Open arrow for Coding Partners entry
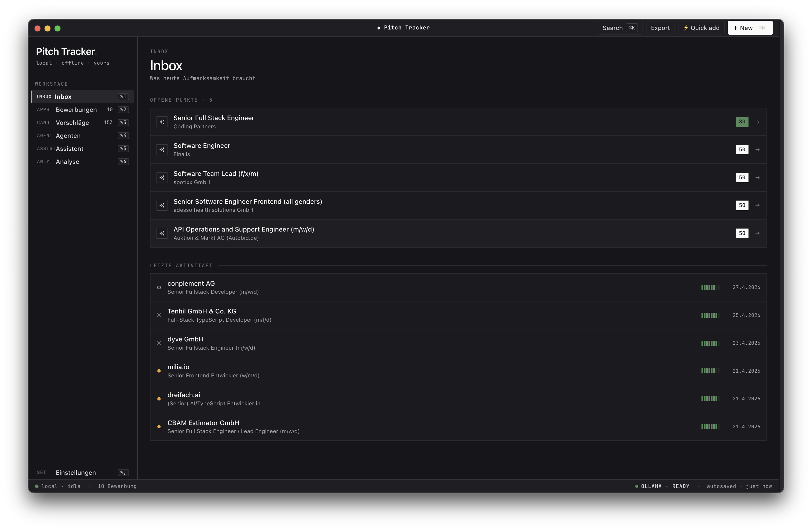 pyautogui.click(x=757, y=122)
